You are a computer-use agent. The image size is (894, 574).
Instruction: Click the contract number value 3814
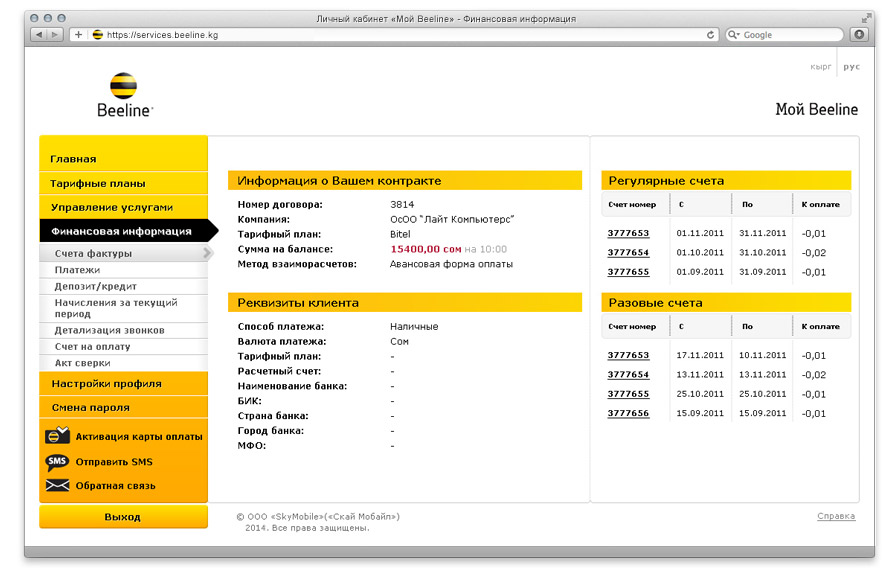pos(402,204)
